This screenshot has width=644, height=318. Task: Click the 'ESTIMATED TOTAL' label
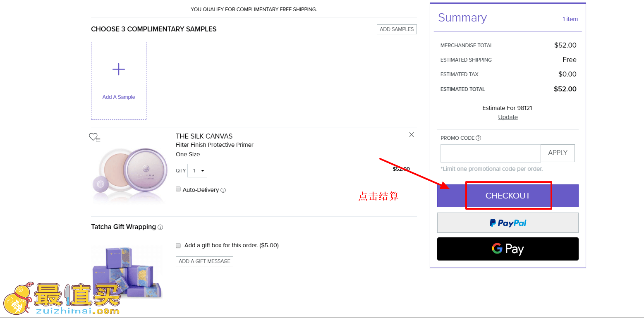point(463,89)
